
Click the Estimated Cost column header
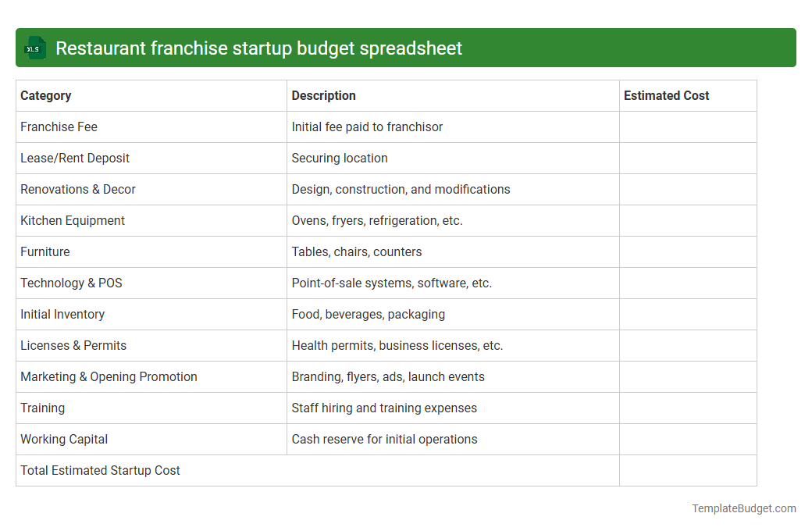tap(666, 95)
